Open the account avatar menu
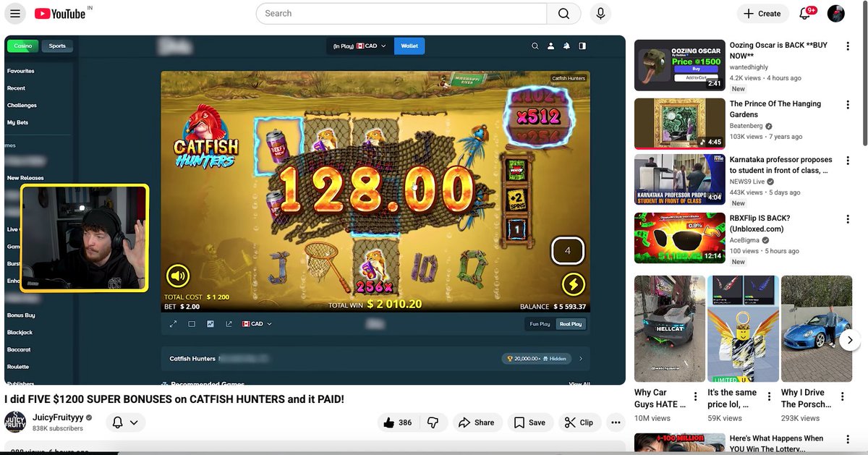Screen dimensions: 868x455 [x=835, y=14]
